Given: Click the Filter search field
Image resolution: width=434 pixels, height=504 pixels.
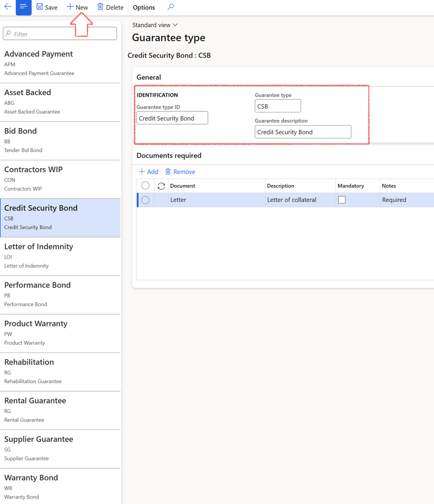Looking at the screenshot, I should pyautogui.click(x=60, y=34).
